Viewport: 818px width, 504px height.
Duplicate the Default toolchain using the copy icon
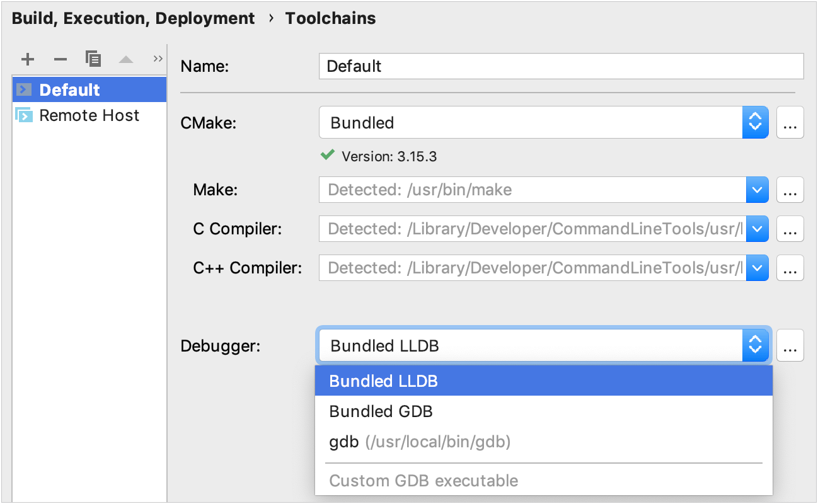click(93, 59)
